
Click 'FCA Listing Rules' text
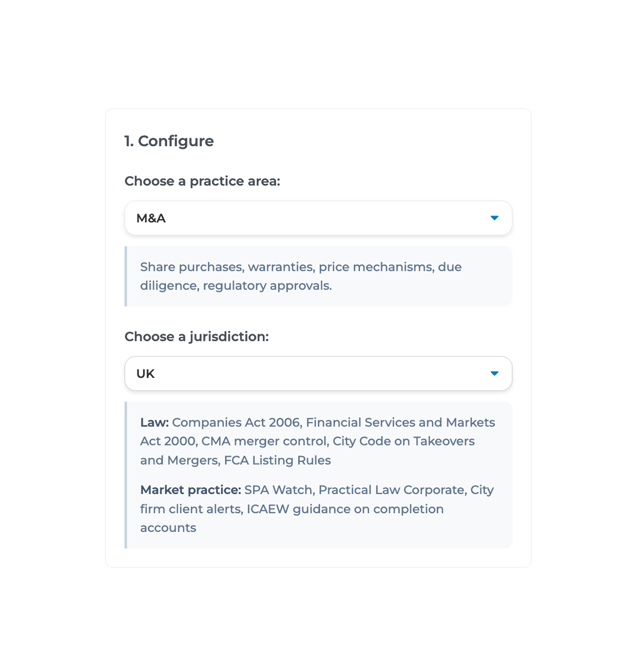277,460
